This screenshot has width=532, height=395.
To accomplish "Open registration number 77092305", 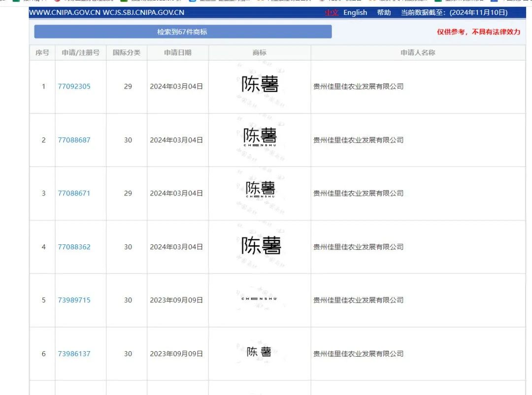I will pyautogui.click(x=74, y=86).
